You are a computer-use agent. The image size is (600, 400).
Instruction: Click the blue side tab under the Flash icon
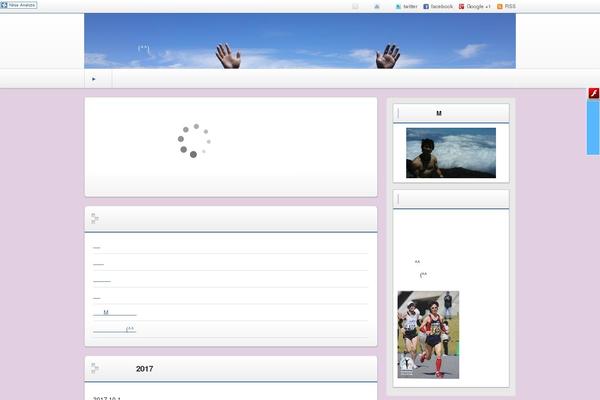pos(593,127)
